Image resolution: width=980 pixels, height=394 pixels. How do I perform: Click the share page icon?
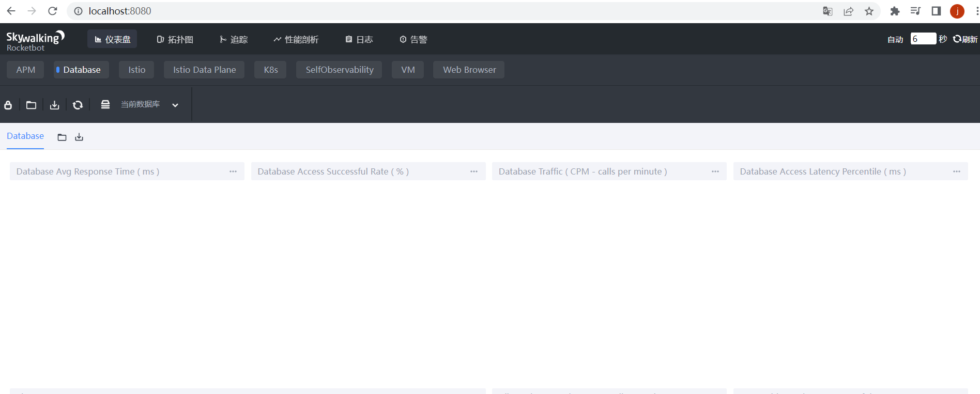click(x=848, y=11)
